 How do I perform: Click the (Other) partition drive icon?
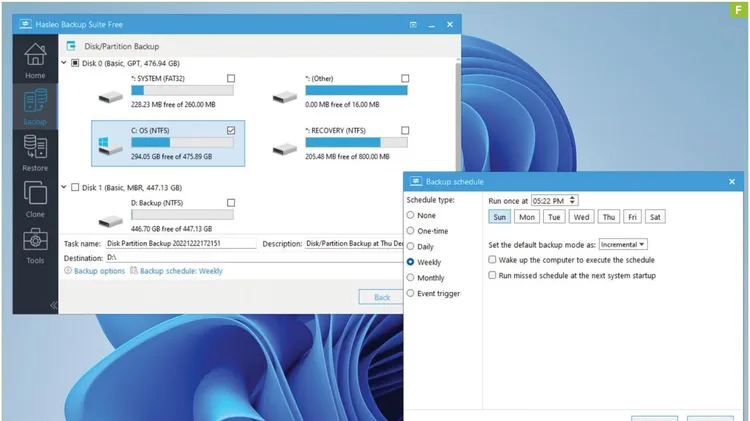(285, 98)
